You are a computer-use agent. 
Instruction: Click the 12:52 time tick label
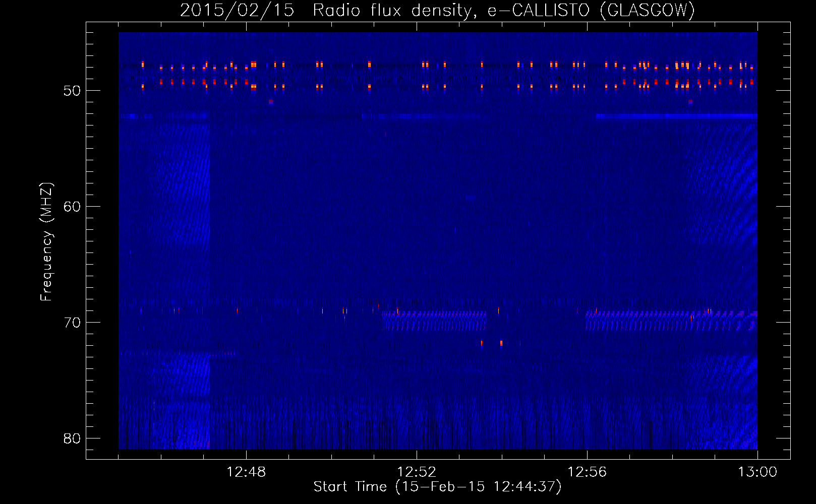pyautogui.click(x=417, y=472)
